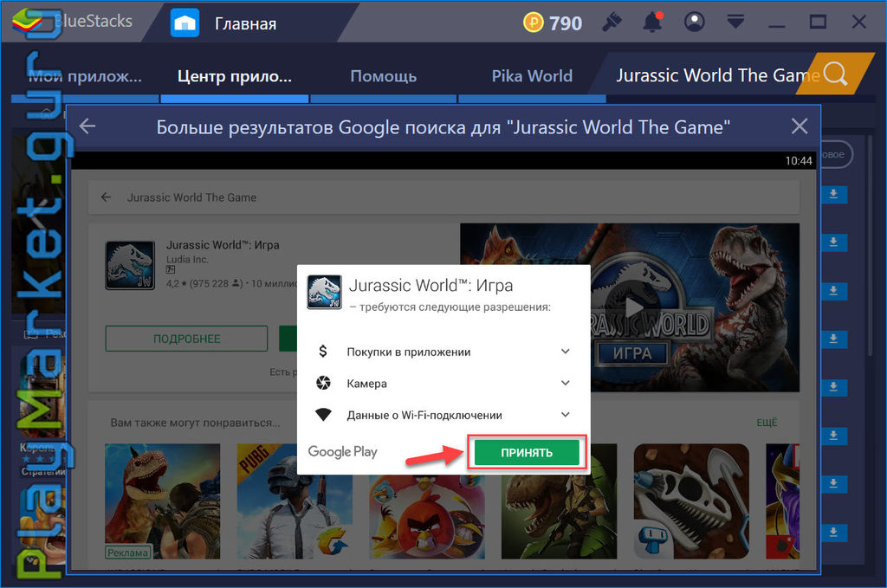Open the user account icon
Image resolution: width=887 pixels, height=588 pixels.
tap(694, 23)
